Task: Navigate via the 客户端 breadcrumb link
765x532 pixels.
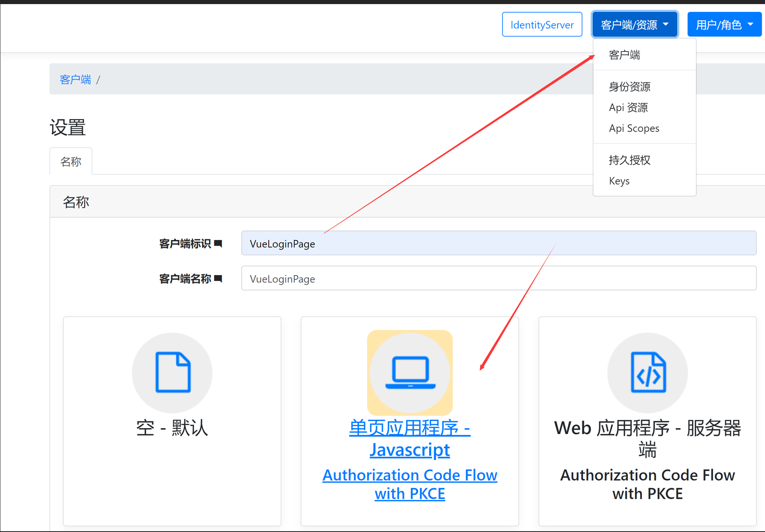Action: click(x=75, y=79)
